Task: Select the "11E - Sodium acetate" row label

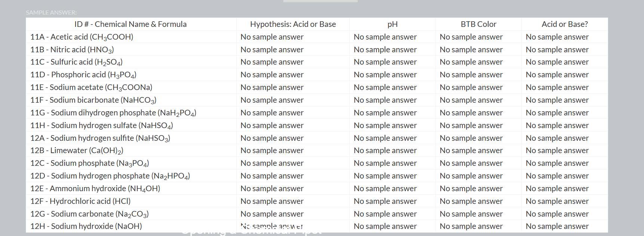Action: pyautogui.click(x=91, y=87)
